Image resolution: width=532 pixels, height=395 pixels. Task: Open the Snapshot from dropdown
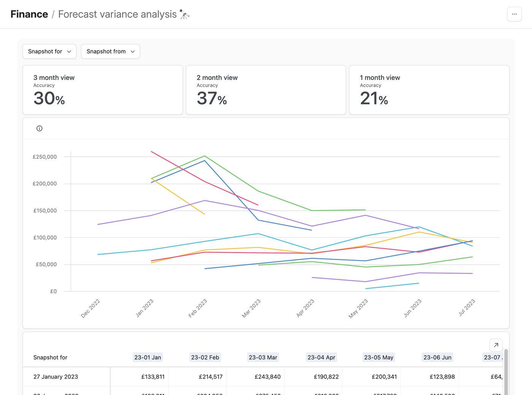coord(110,51)
